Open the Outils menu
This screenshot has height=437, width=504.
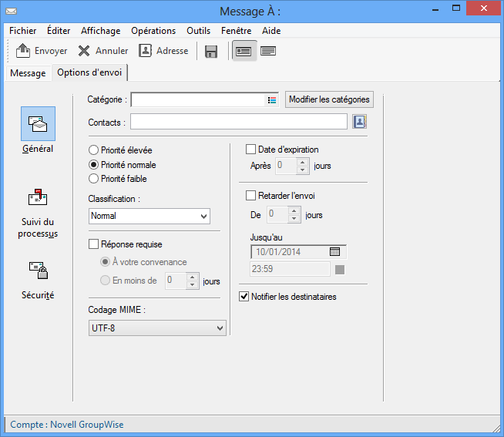(198, 31)
